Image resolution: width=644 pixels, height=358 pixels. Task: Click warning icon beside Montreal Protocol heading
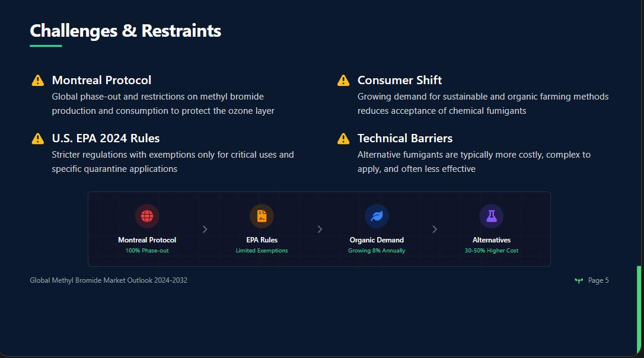(x=38, y=81)
